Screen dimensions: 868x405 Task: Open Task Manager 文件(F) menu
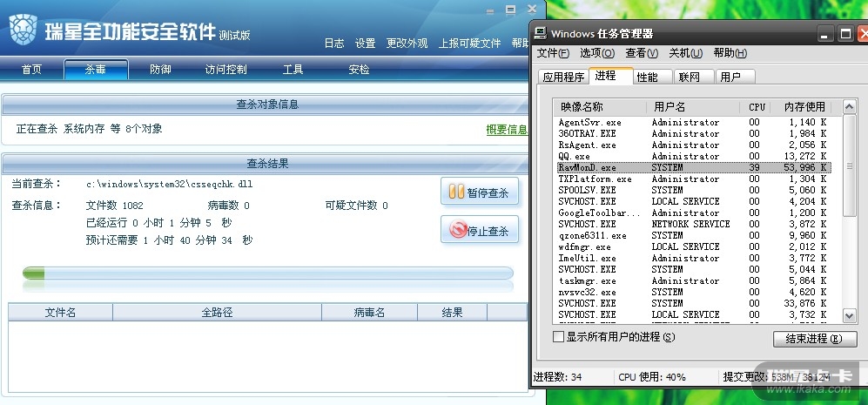point(553,53)
